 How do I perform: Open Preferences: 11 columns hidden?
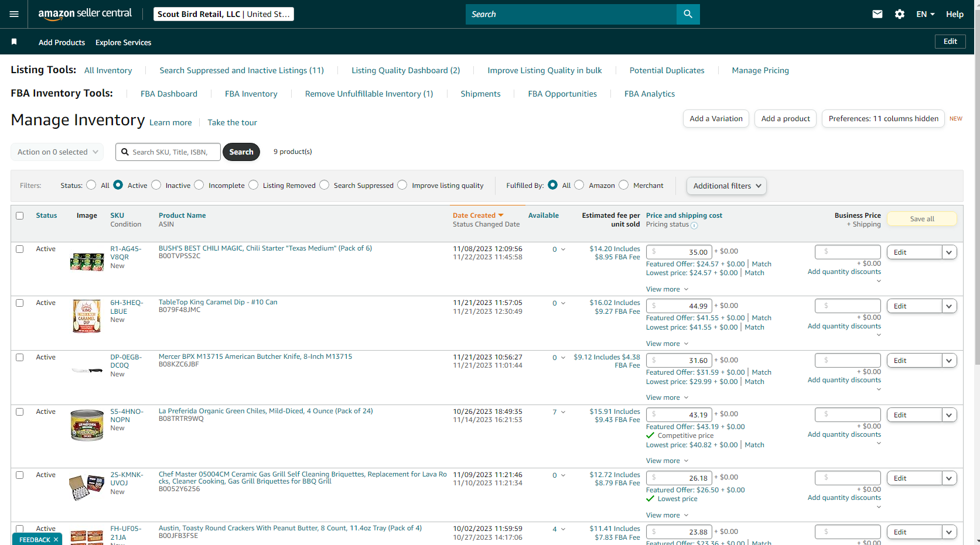pyautogui.click(x=883, y=118)
